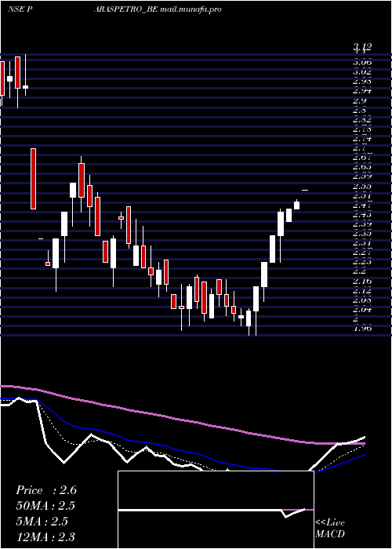Click the last white candle near 2.5

[x=297, y=205]
